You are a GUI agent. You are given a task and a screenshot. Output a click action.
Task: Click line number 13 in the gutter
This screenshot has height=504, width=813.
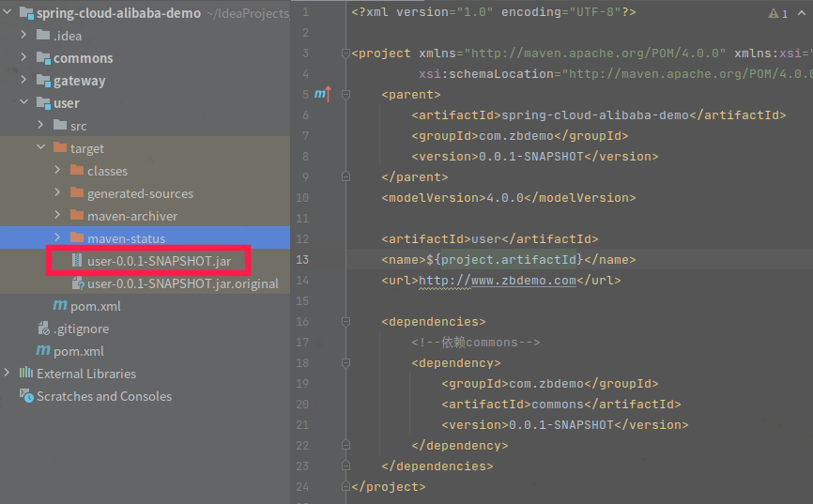(301, 259)
